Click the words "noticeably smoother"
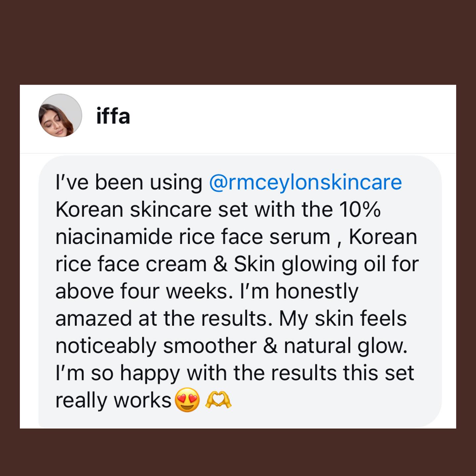This screenshot has height=476, width=476. point(156,346)
